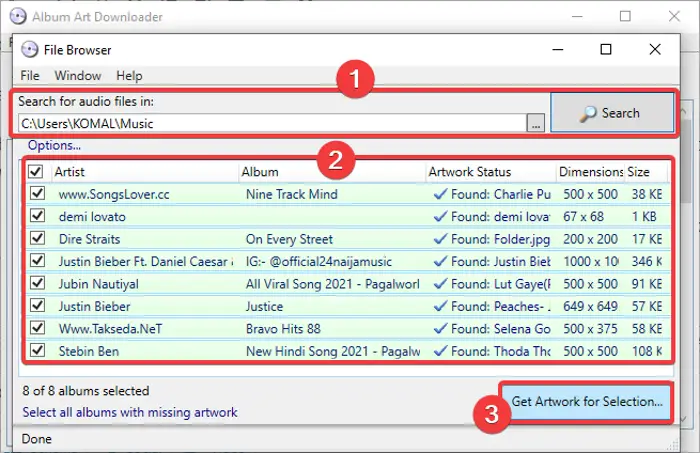Expand the Options... section
The width and height of the screenshot is (700, 453).
pos(54,145)
